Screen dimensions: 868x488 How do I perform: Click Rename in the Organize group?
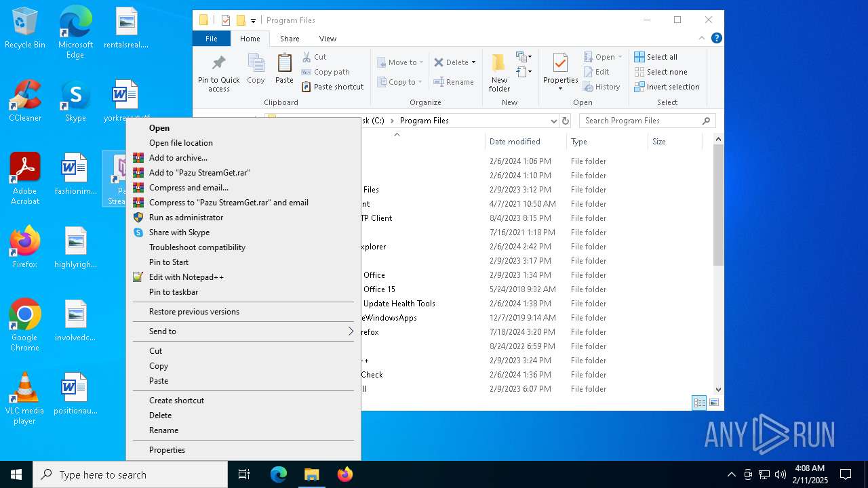(x=454, y=82)
